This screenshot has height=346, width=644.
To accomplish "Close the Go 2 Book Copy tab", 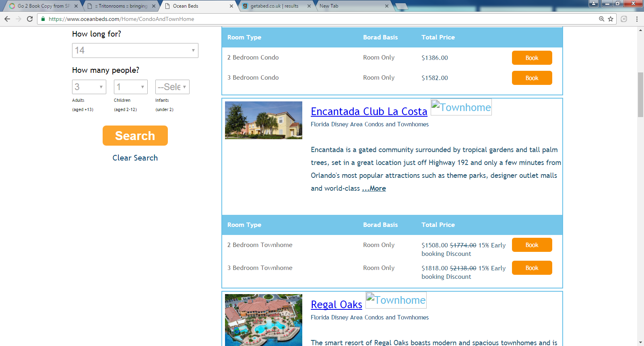I will (76, 6).
